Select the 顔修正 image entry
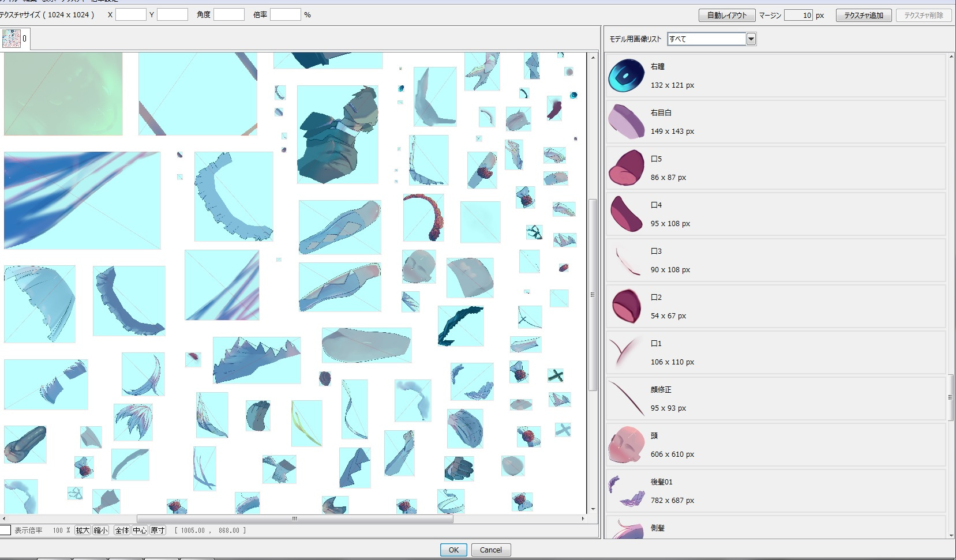Viewport: 956px width, 560px height. 775,399
